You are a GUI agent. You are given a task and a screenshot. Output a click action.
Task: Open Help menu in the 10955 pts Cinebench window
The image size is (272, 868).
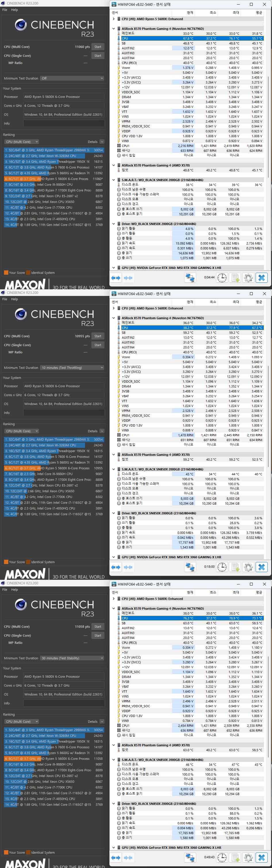coord(14,299)
